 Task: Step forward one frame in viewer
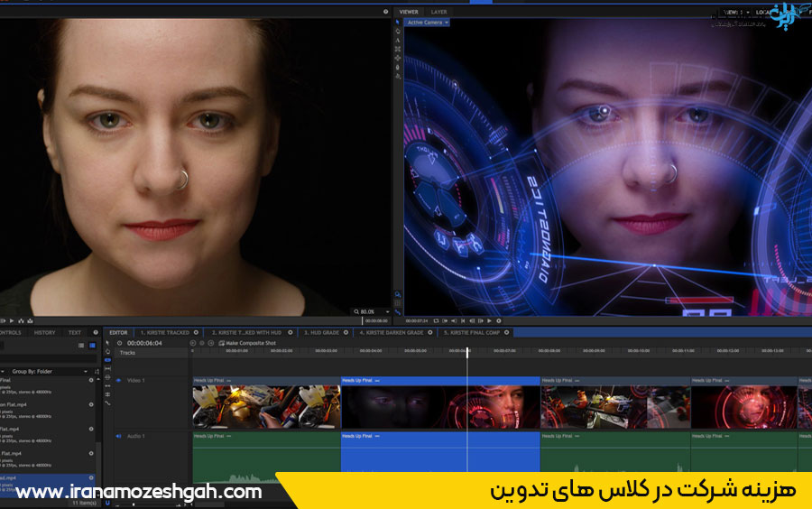(481, 321)
